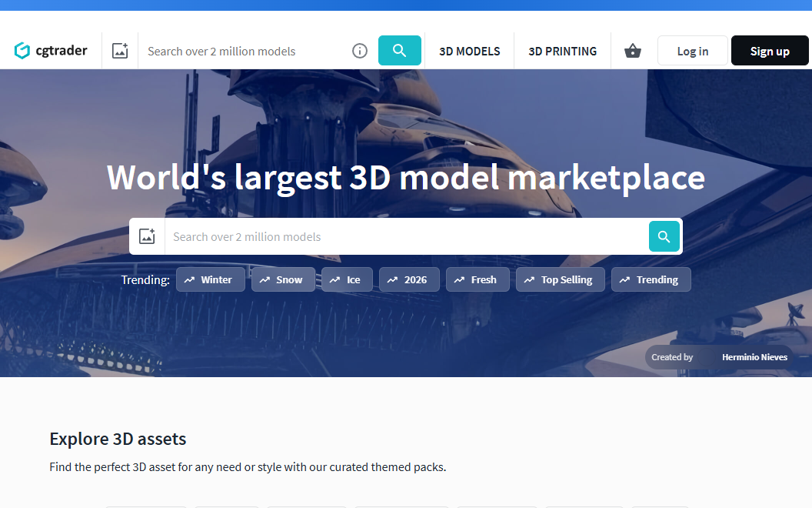
Task: Open image search in the top navigation bar
Action: coord(120,51)
